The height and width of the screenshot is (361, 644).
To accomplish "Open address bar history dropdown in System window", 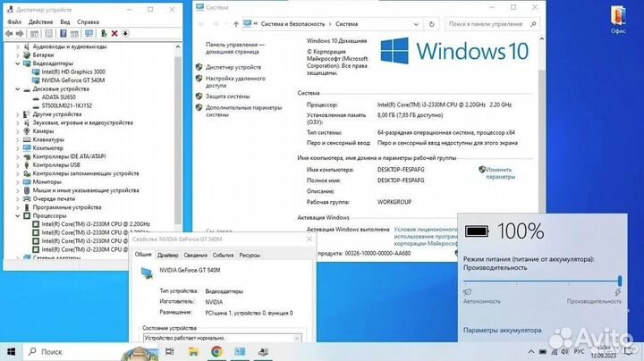I will pos(416,24).
